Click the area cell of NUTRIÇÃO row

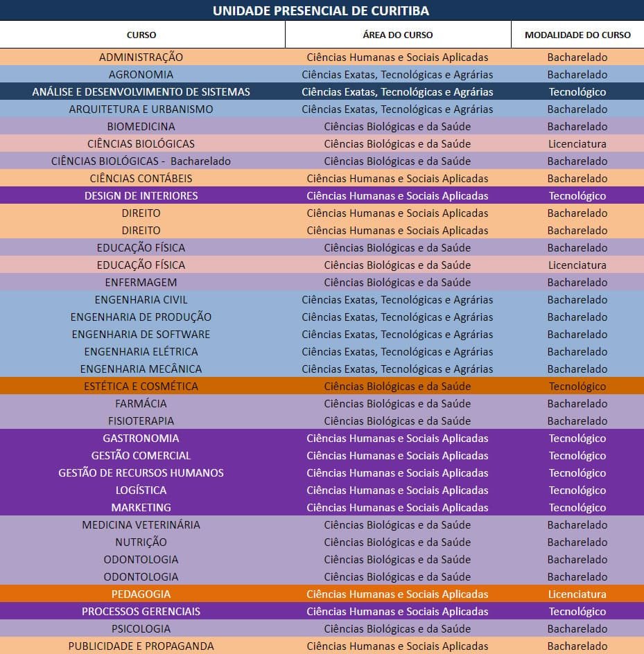pos(398,542)
